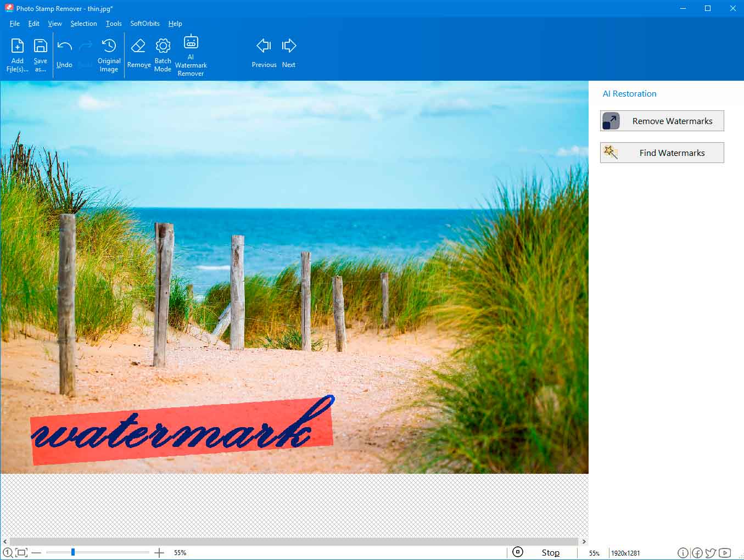Open the Tools menu
The width and height of the screenshot is (744, 560).
[114, 24]
